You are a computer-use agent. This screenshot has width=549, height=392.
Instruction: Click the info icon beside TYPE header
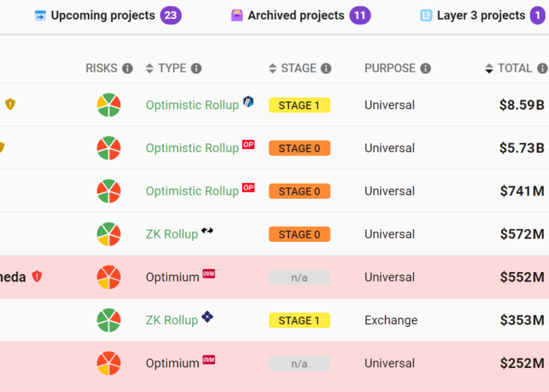(x=196, y=69)
